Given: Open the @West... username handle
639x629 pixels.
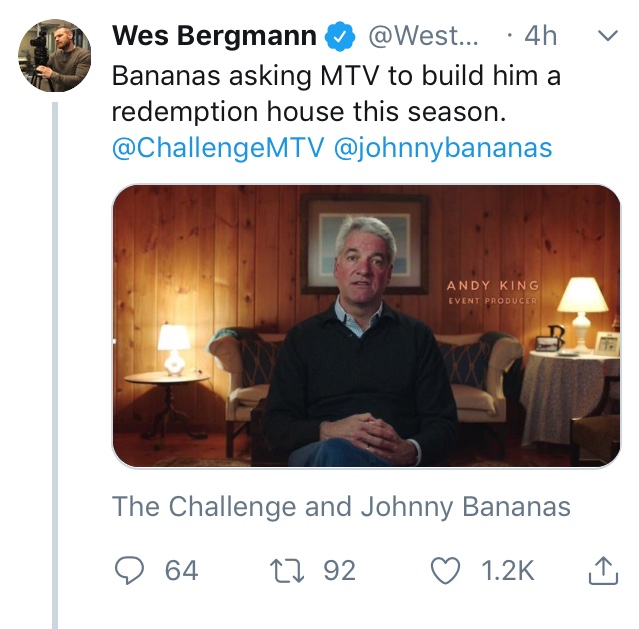Looking at the screenshot, I should click(x=423, y=36).
